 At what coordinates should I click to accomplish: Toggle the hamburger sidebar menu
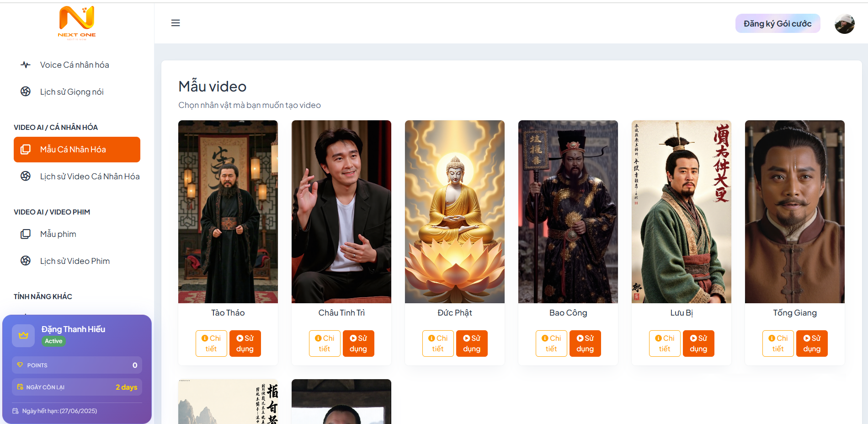coord(176,23)
